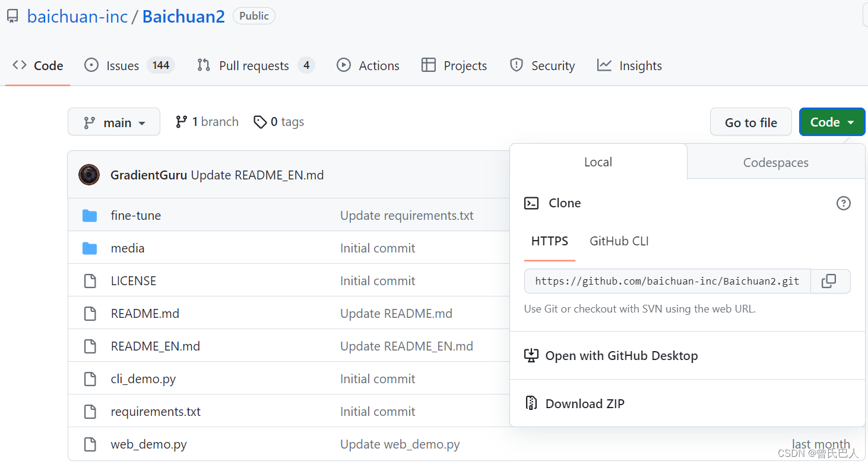Open the README.md file
This screenshot has width=868, height=464.
click(x=145, y=313)
